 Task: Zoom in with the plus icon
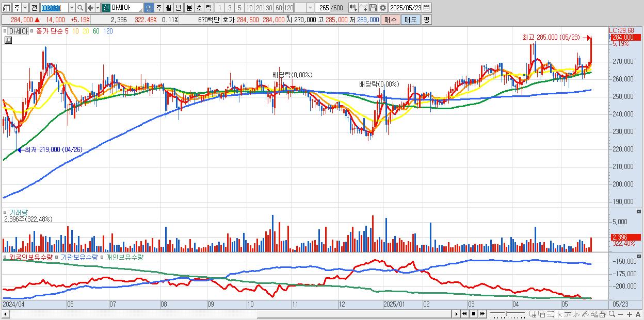[x=630, y=314]
